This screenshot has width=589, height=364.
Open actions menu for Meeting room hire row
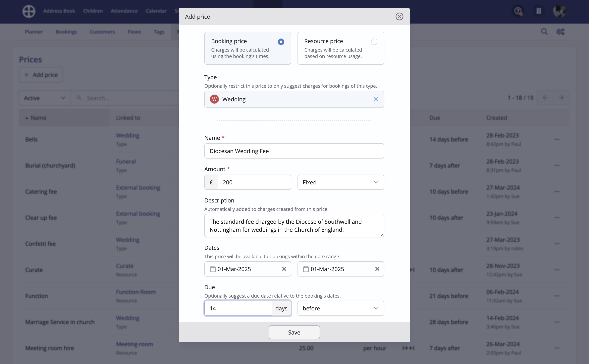click(x=557, y=348)
